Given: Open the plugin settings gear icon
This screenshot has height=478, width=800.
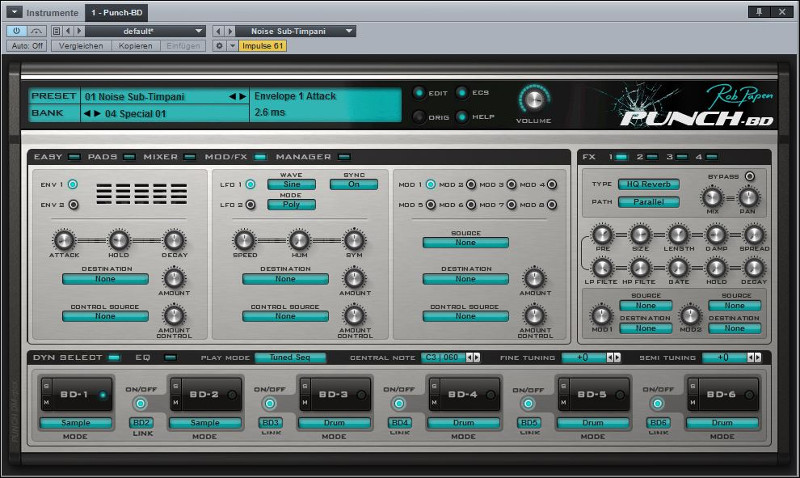Looking at the screenshot, I should pos(219,46).
